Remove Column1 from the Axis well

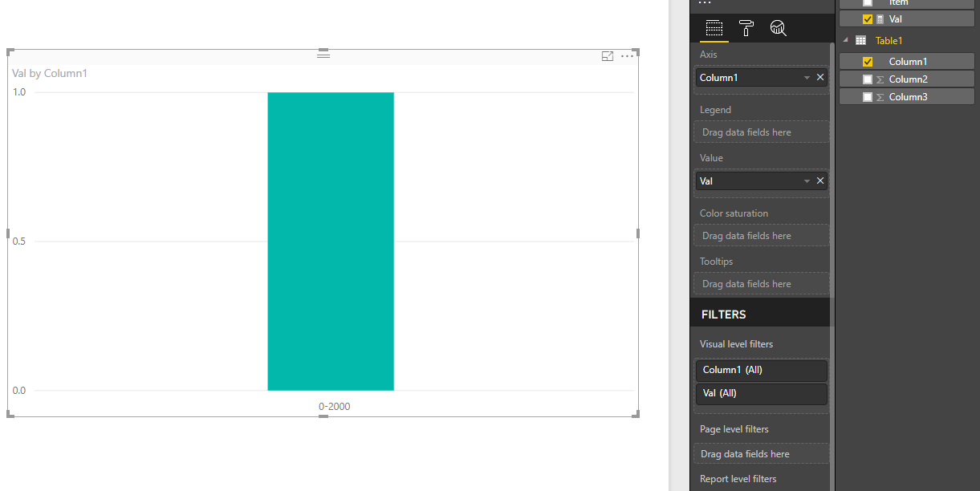click(820, 77)
